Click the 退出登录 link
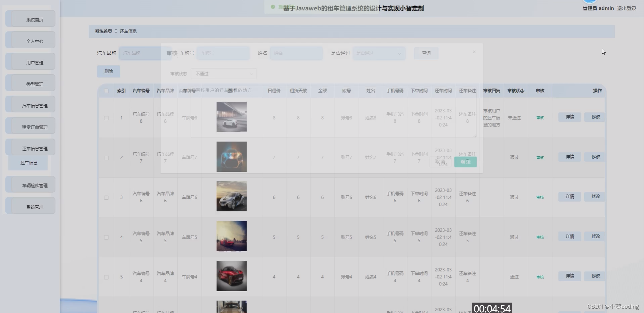The width and height of the screenshot is (644, 313). click(627, 8)
